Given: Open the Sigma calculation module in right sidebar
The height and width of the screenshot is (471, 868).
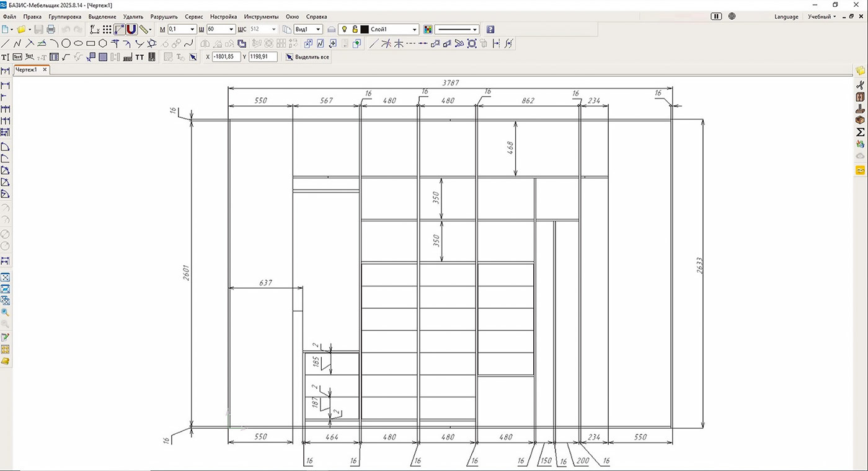Looking at the screenshot, I should tap(860, 132).
